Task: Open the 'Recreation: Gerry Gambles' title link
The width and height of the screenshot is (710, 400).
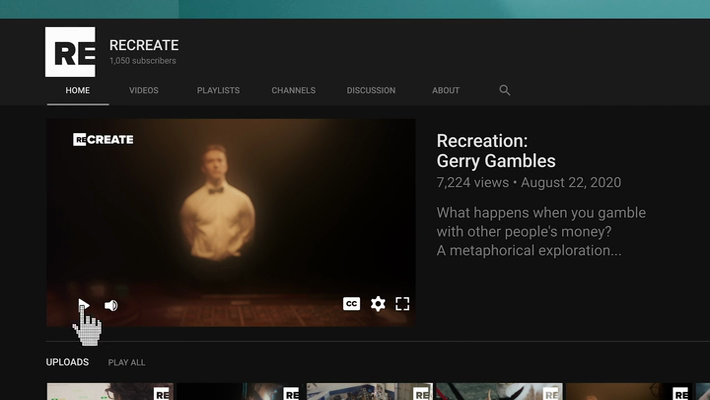Action: 496,151
